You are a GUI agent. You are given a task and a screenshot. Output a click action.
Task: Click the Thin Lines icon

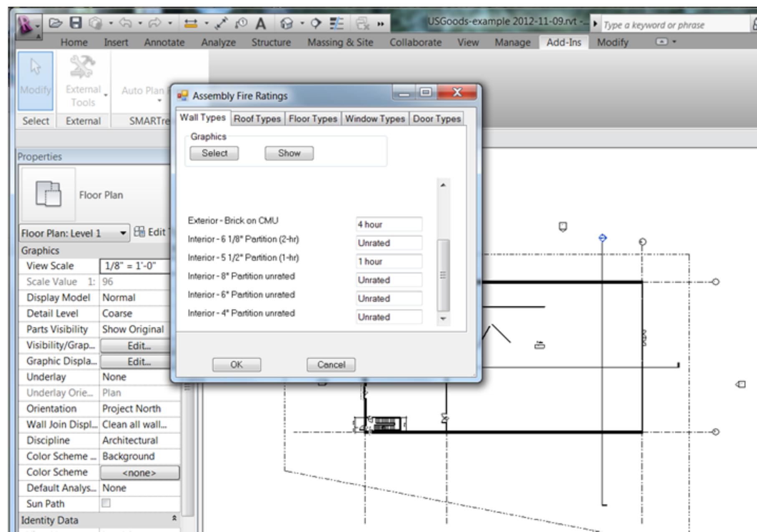(336, 23)
